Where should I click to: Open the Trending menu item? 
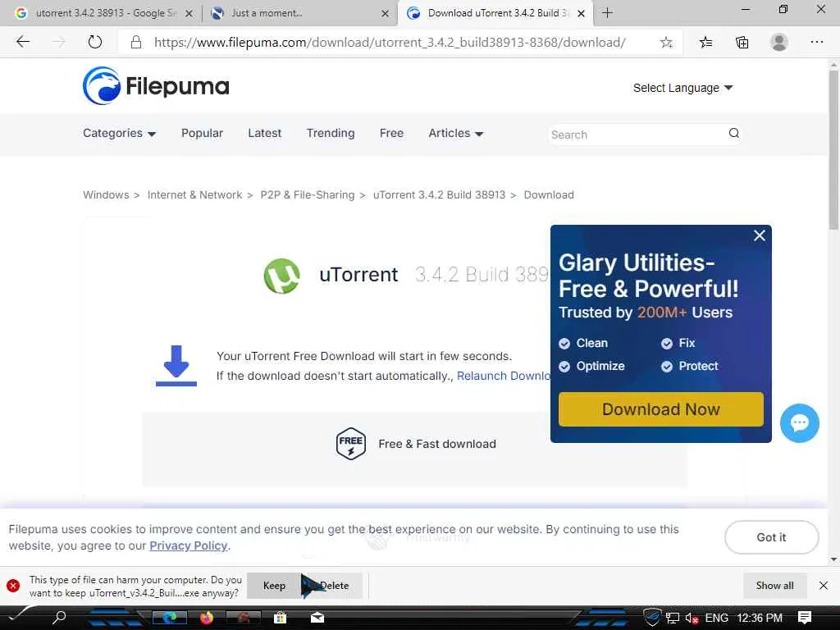tap(331, 134)
